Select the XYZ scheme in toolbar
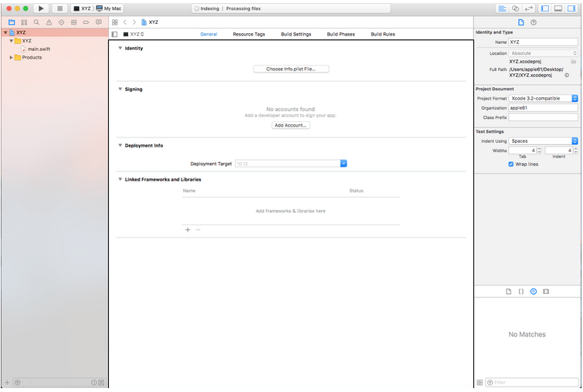Image resolution: width=583 pixels, height=392 pixels. click(82, 8)
